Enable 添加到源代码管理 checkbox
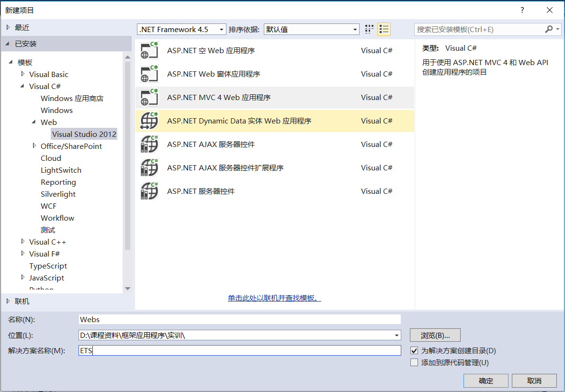The image size is (565, 392). click(x=414, y=362)
